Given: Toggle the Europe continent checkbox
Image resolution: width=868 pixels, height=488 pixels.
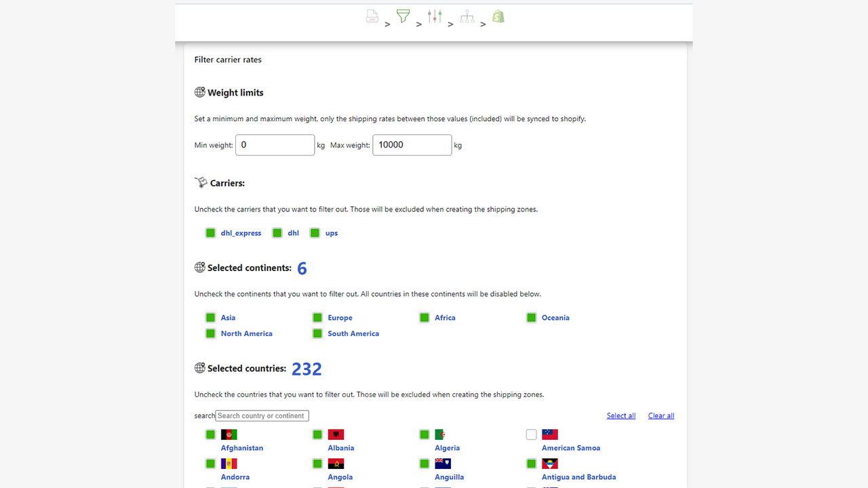Looking at the screenshot, I should tap(317, 318).
